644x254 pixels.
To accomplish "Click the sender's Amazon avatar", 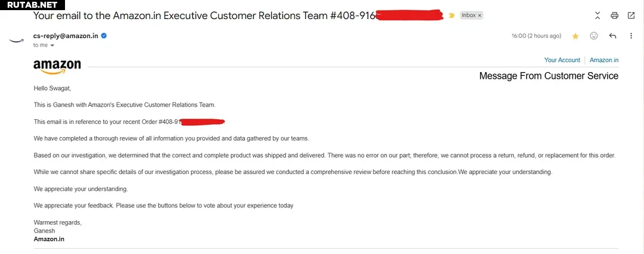I will [x=16, y=40].
